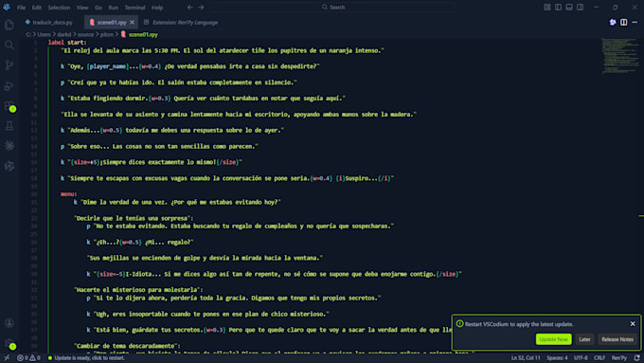The width and height of the screenshot is (644, 363).
Task: Change language mode via Ren'Py
Action: click(x=619, y=358)
